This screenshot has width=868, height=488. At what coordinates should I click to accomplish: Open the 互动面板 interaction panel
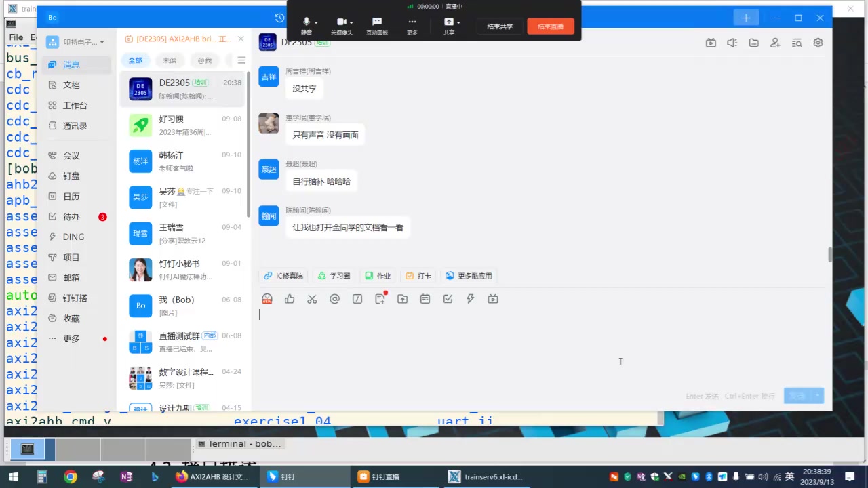click(377, 26)
